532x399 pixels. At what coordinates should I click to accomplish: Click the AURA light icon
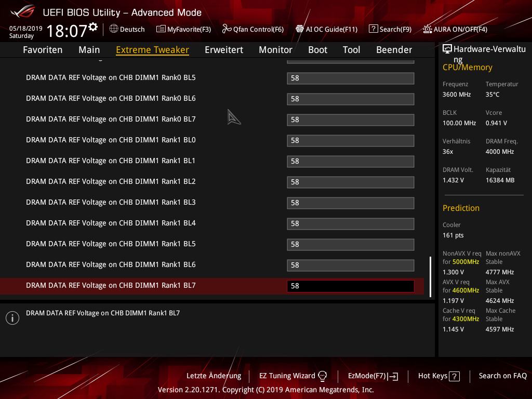click(x=428, y=29)
